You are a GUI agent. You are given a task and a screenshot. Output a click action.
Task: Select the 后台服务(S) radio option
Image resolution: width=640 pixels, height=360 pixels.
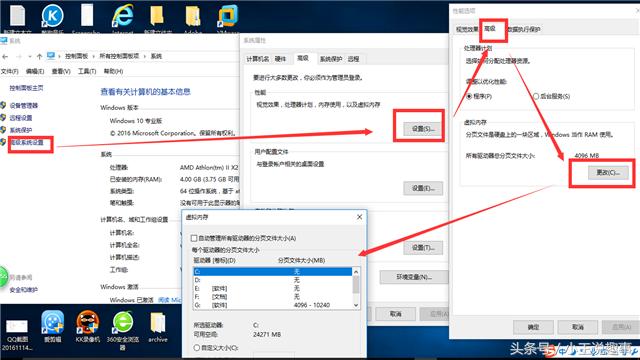536,96
